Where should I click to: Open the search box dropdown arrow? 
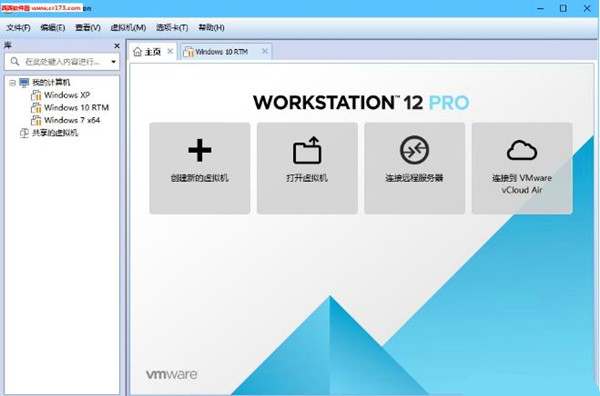click(113, 62)
